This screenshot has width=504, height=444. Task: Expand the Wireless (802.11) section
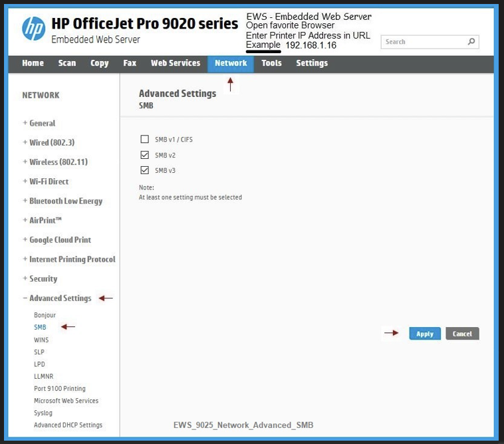(x=55, y=162)
